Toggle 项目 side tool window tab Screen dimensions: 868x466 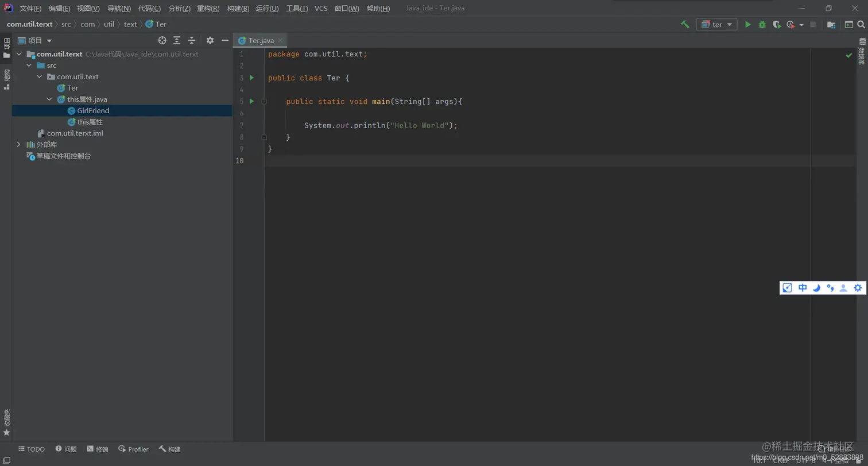(6, 48)
